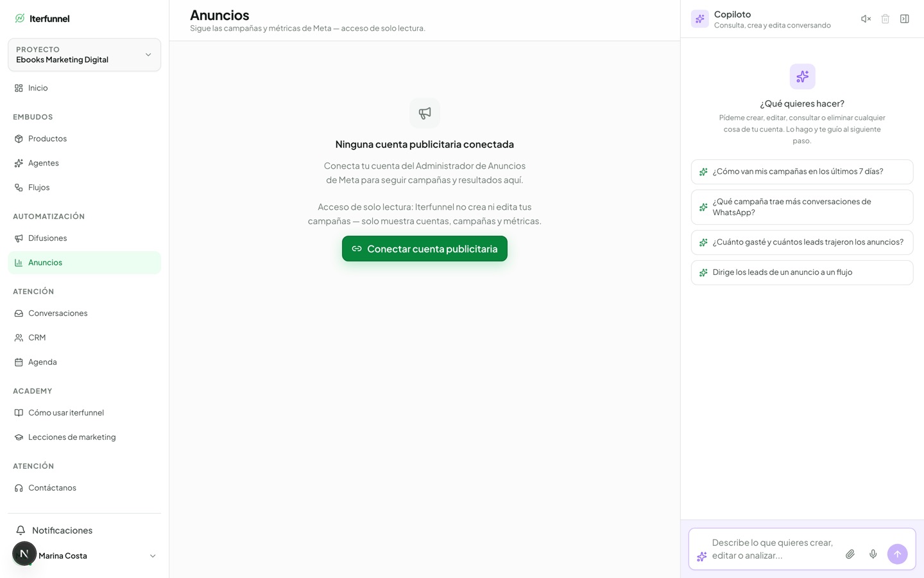
Task: Choose the 'Dirige los leads' suggestion
Action: [x=802, y=272]
